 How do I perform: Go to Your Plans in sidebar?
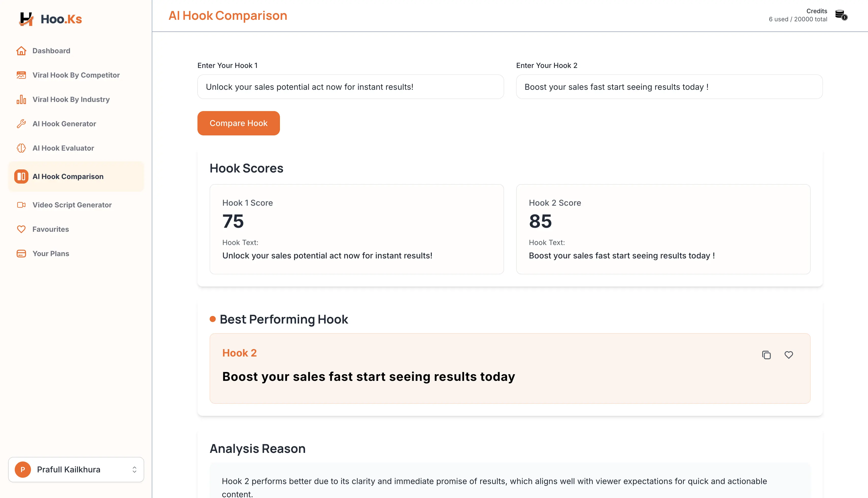click(x=51, y=254)
